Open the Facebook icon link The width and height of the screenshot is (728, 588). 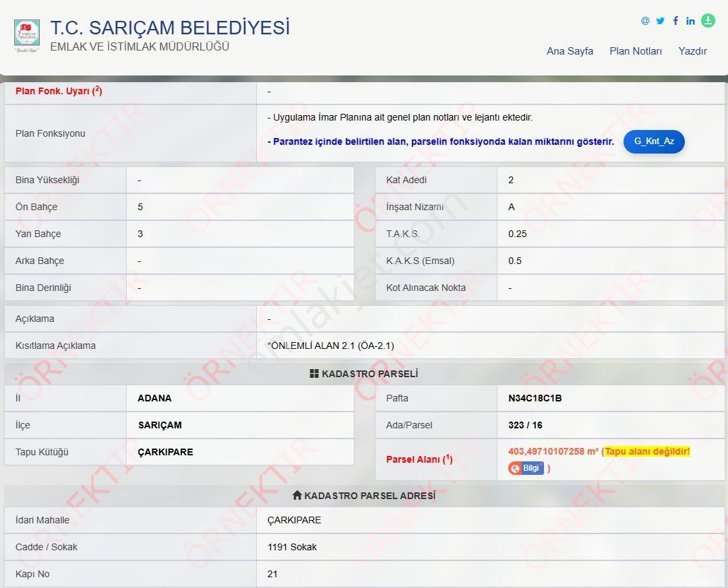click(x=675, y=20)
